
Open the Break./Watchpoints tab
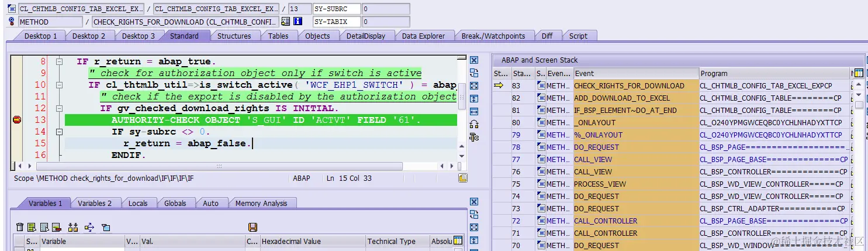(493, 36)
